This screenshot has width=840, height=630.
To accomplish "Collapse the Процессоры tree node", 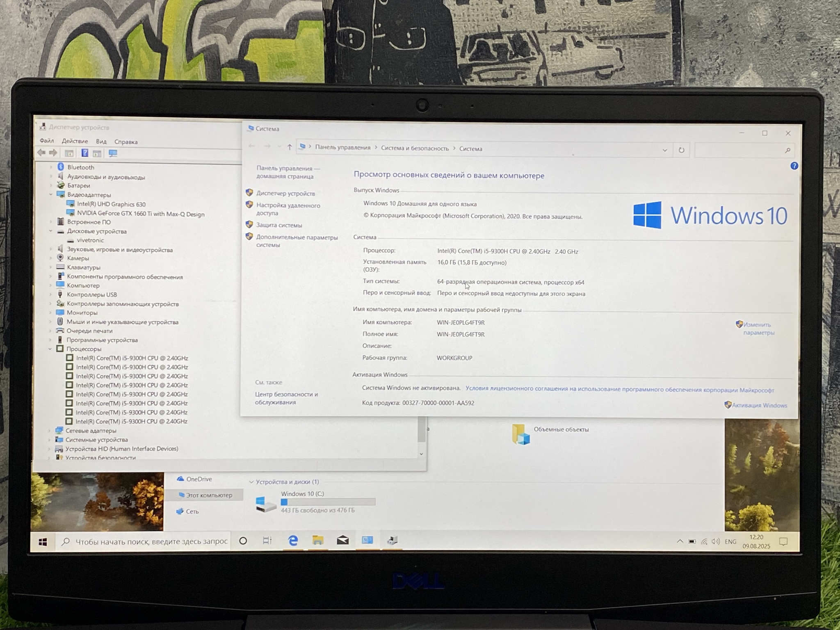I will tap(50, 349).
